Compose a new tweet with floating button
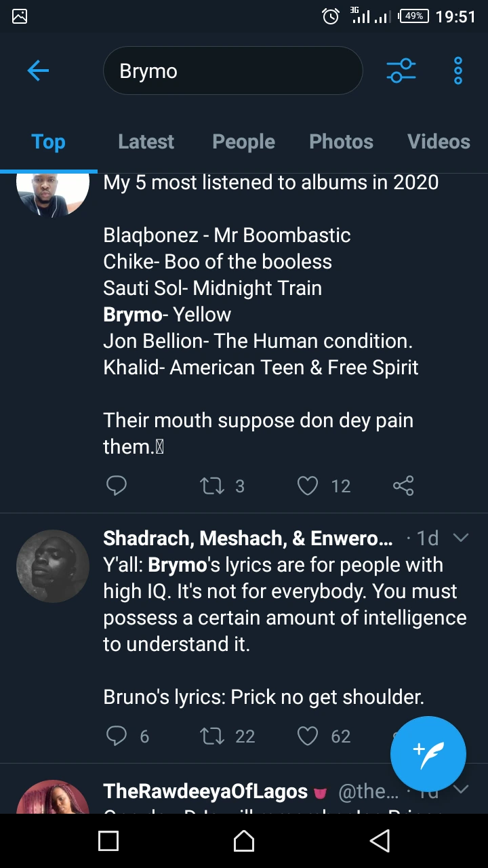The width and height of the screenshot is (488, 868). [428, 753]
